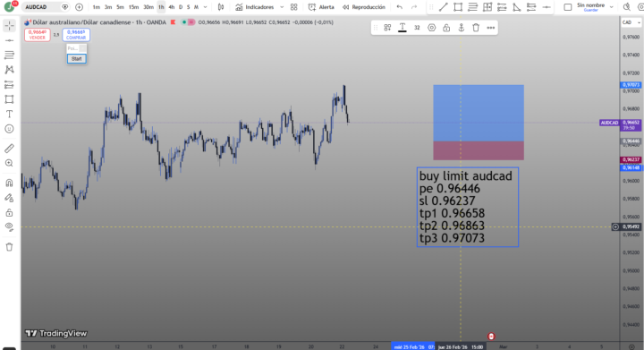Switch to the 4h timeframe
Viewport: 644px width, 350px height.
[171, 7]
